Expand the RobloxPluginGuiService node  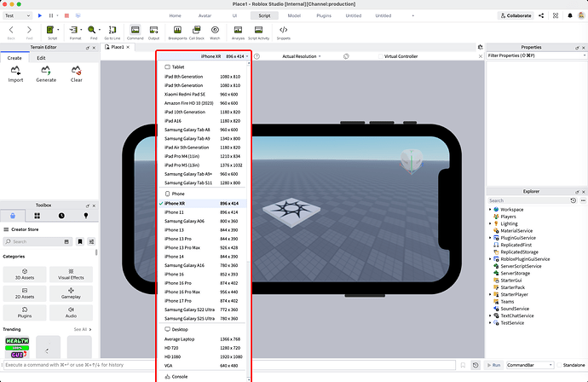[490, 259]
